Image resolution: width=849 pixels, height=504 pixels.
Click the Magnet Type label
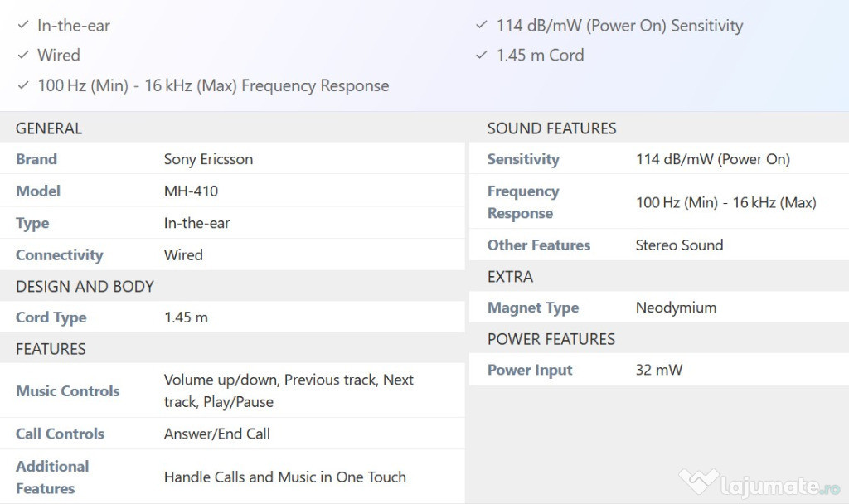coord(533,308)
